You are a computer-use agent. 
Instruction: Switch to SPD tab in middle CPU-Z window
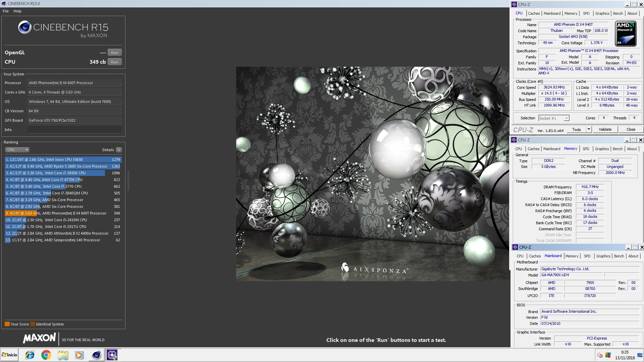pyautogui.click(x=586, y=149)
